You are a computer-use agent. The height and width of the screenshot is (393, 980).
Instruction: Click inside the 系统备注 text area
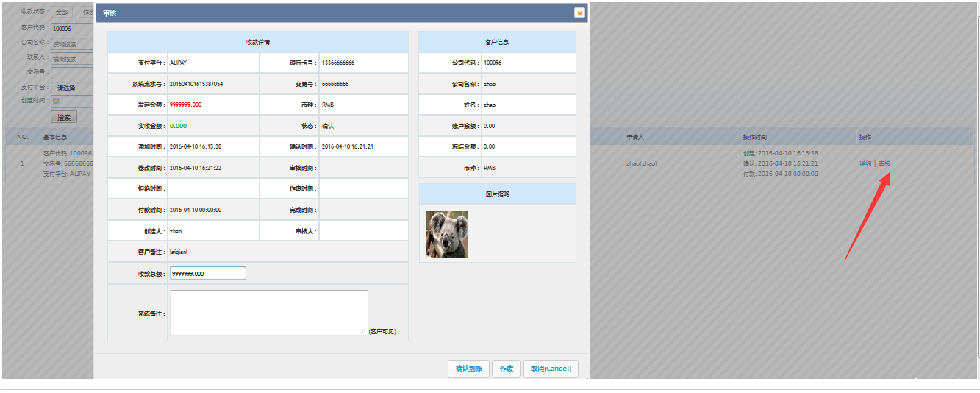(268, 313)
